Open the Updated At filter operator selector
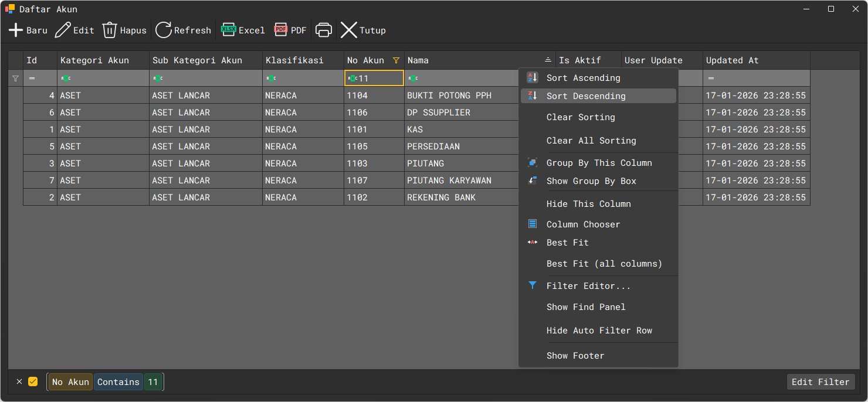 pyautogui.click(x=711, y=79)
